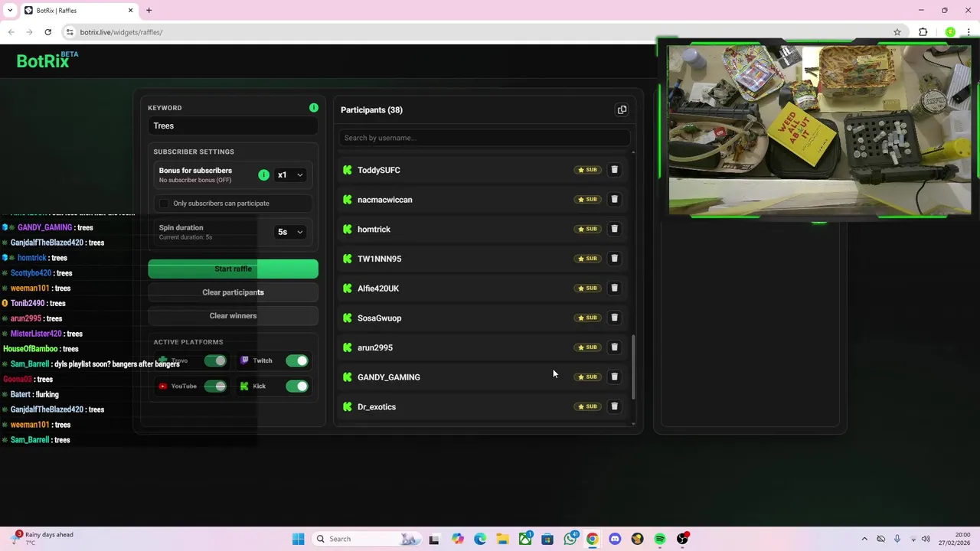This screenshot has height=551, width=980.
Task: Click participants list scrollbar
Action: click(633, 367)
